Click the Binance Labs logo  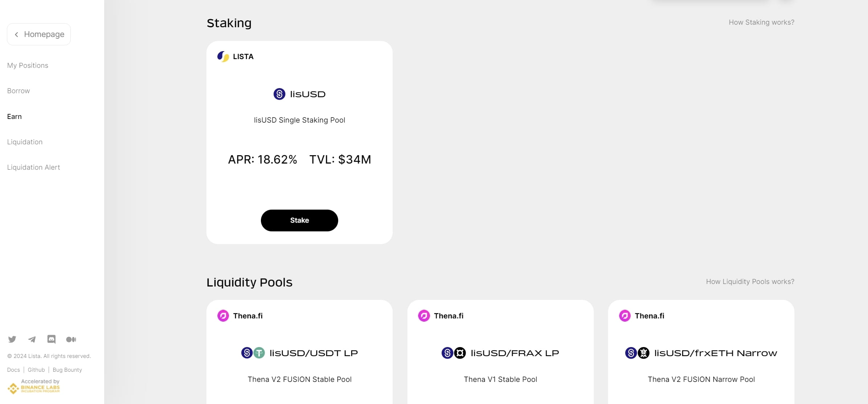34,387
